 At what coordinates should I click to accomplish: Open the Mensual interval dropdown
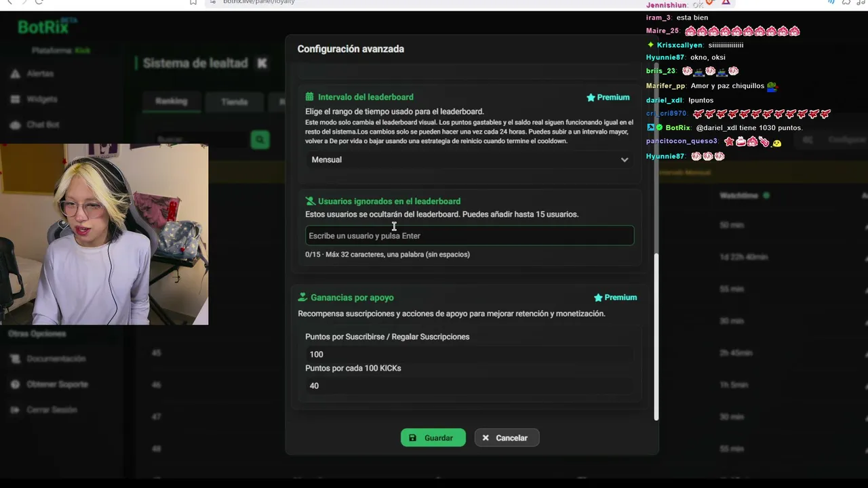pyautogui.click(x=469, y=160)
